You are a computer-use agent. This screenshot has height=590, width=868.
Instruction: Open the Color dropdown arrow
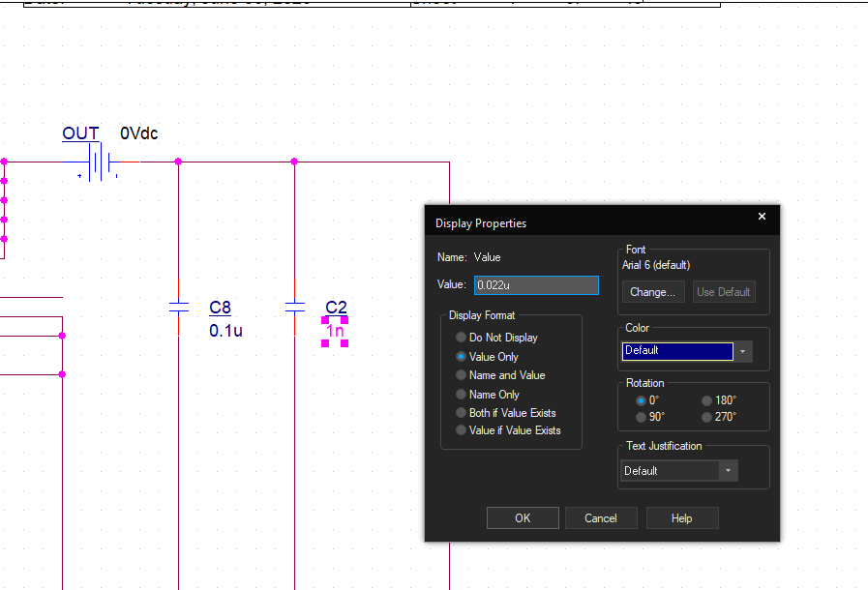coord(743,351)
